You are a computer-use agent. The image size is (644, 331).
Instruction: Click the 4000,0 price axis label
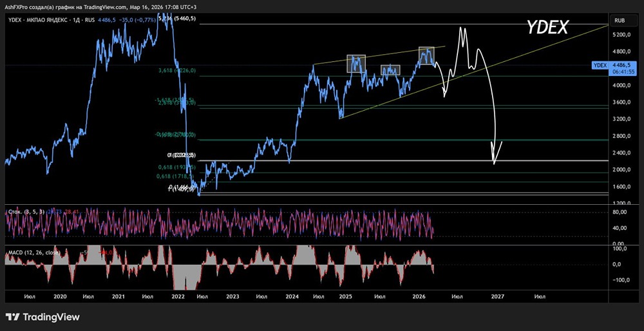click(x=621, y=86)
